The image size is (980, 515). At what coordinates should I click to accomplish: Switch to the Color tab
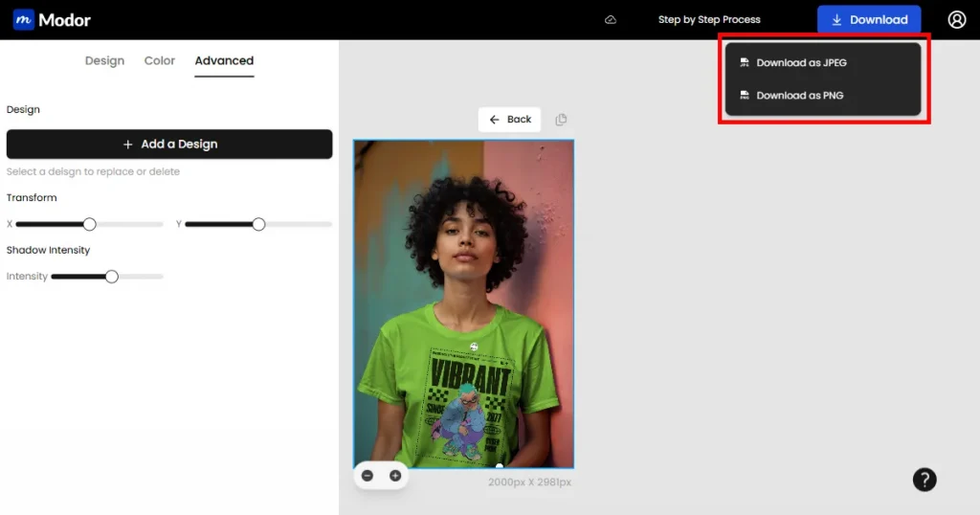coord(160,61)
